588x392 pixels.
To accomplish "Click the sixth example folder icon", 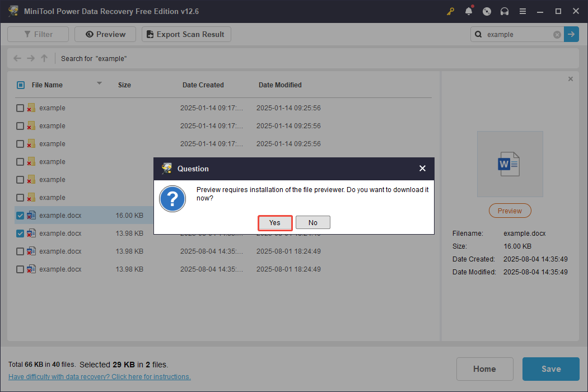I will click(31, 197).
